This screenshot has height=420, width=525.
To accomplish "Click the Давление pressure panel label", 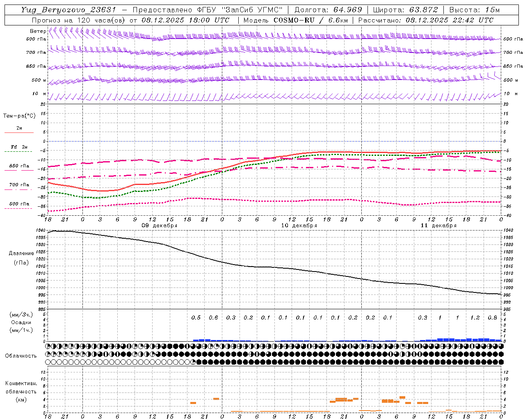I will coord(21,253).
